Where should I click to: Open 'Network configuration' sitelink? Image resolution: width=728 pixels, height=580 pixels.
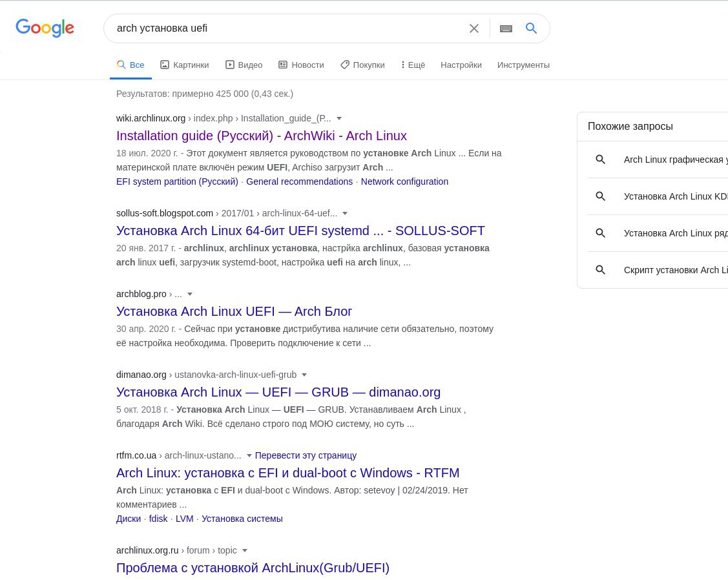pyautogui.click(x=404, y=181)
